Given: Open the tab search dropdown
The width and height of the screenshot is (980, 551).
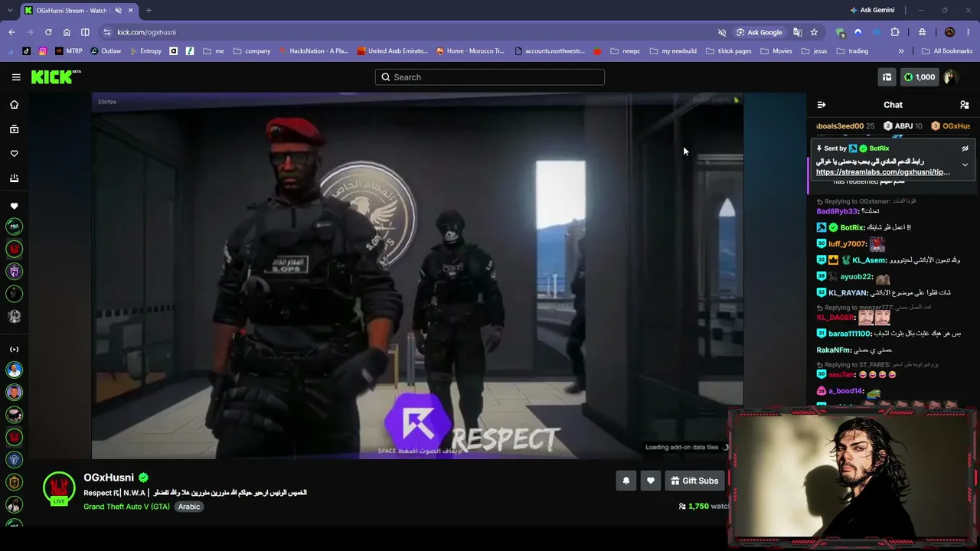Looking at the screenshot, I should [8, 10].
